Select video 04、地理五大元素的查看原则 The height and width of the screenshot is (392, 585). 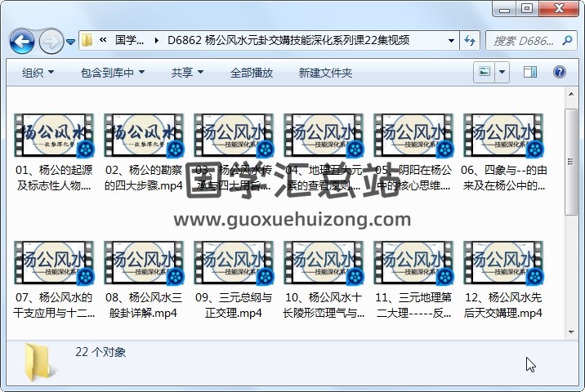pyautogui.click(x=324, y=153)
